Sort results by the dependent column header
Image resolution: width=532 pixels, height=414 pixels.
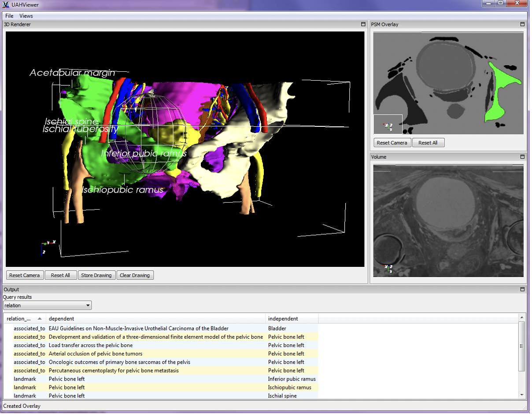(x=61, y=318)
